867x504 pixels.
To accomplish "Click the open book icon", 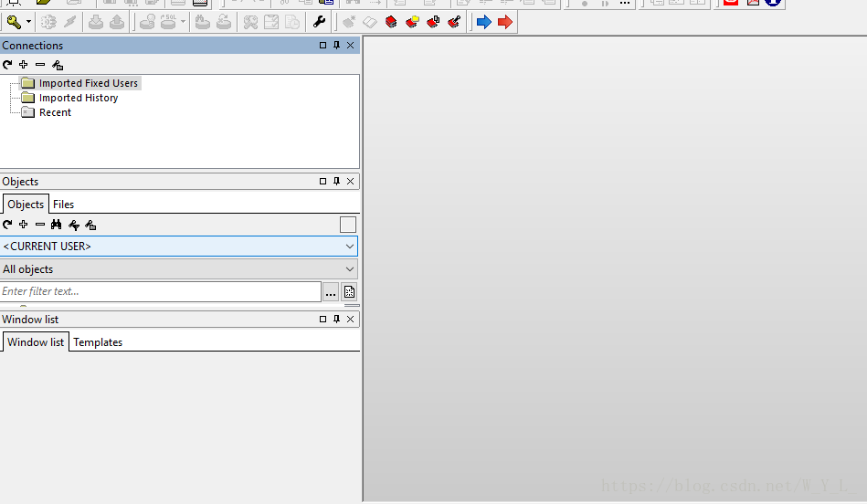I will tap(370, 22).
